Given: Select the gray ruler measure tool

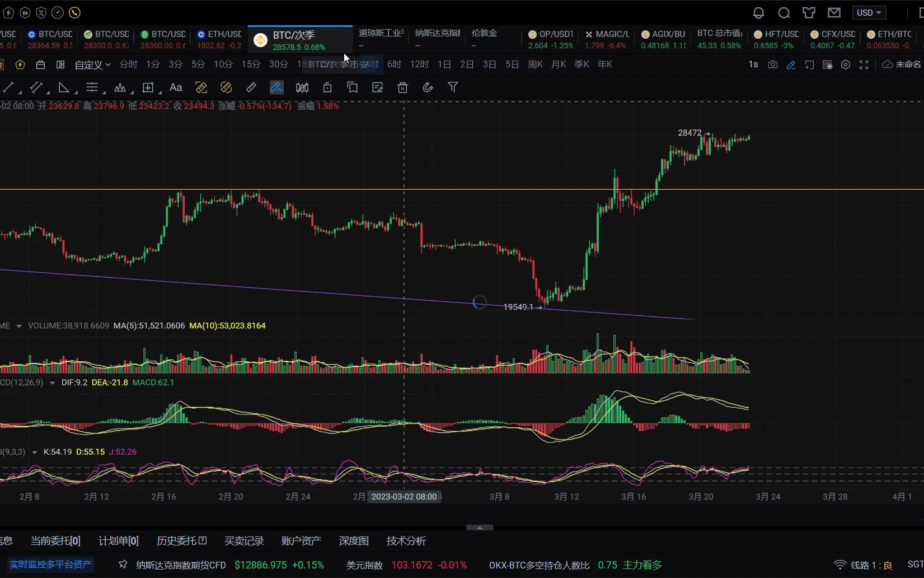Looking at the screenshot, I should [251, 87].
